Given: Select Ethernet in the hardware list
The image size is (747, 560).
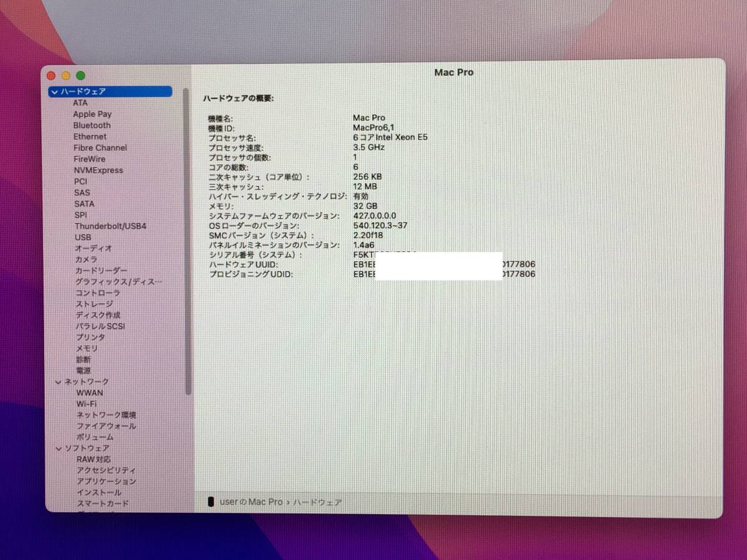Looking at the screenshot, I should 90,136.
